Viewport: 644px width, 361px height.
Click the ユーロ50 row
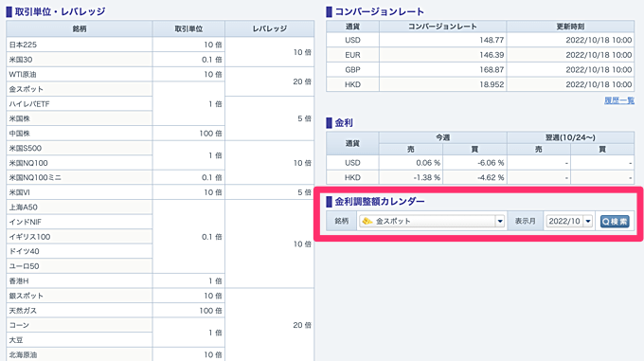[x=80, y=266]
